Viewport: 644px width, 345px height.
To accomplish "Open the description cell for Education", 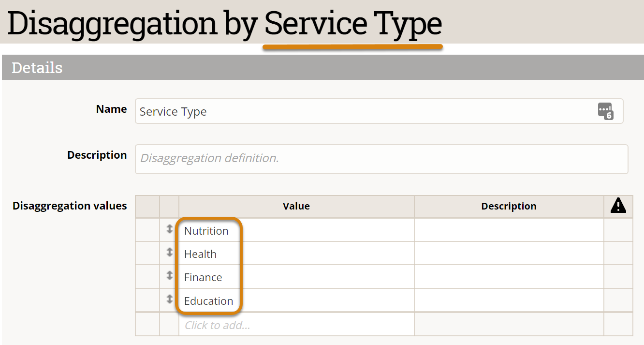I will 509,300.
